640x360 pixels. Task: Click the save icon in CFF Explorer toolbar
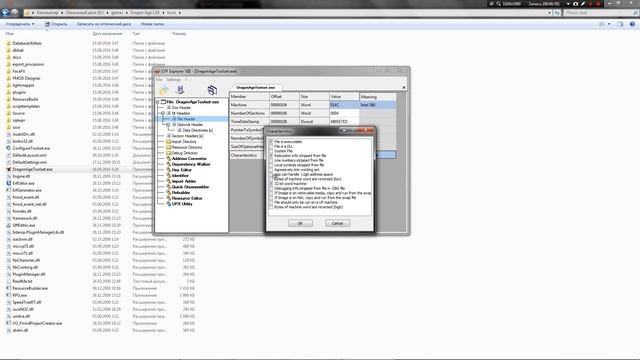tap(180, 90)
